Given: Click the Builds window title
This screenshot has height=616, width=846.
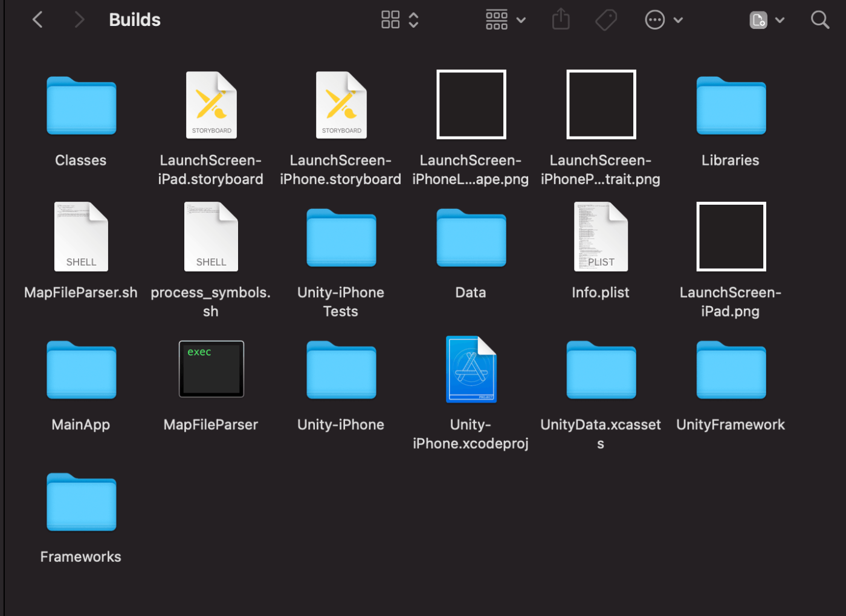Looking at the screenshot, I should pos(135,20).
